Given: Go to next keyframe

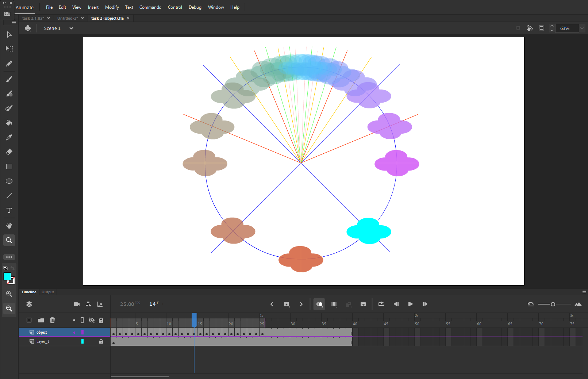Looking at the screenshot, I should 301,304.
